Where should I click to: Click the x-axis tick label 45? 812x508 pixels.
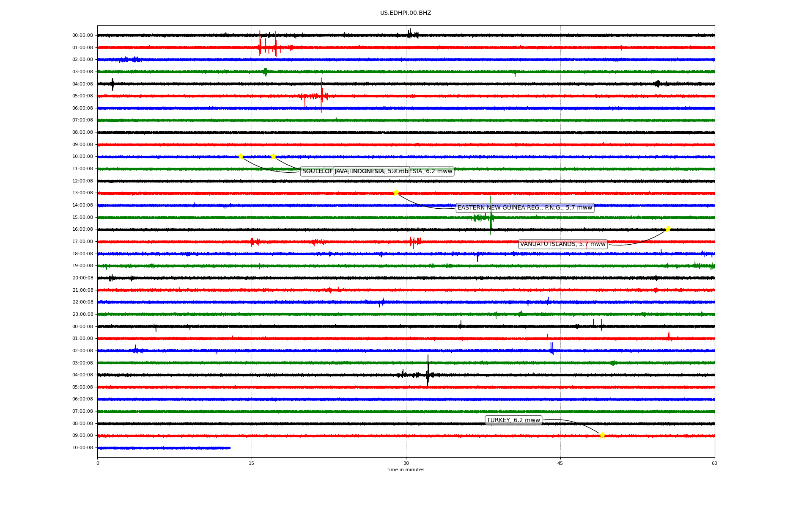[560, 463]
